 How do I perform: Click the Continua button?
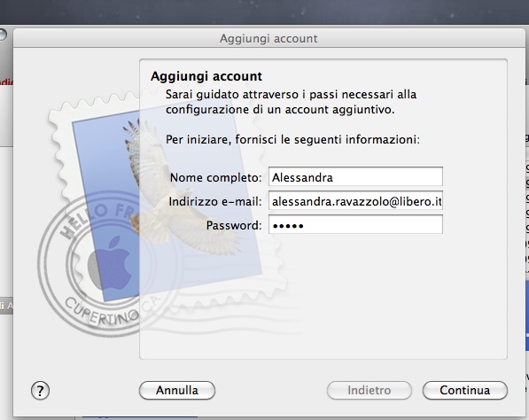465,390
